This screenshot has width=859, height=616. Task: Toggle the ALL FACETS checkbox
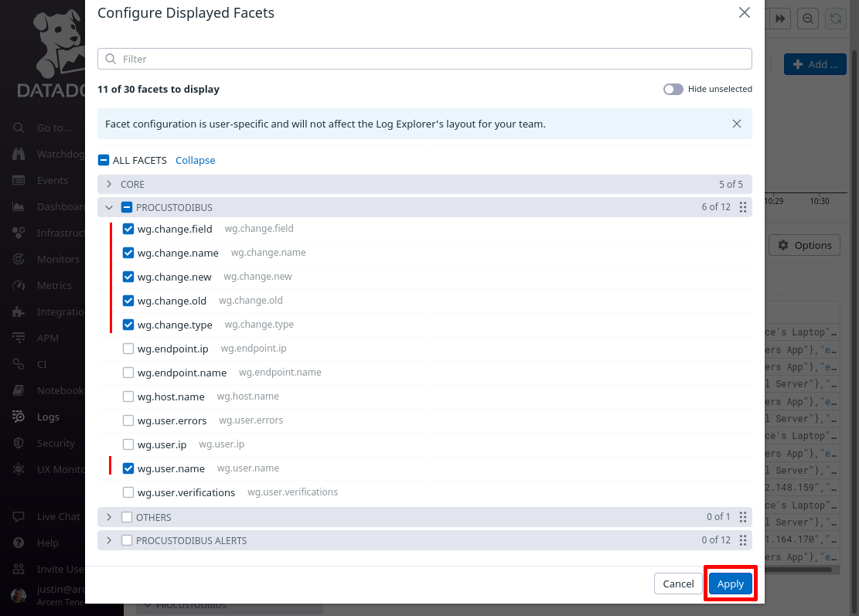[x=104, y=160]
